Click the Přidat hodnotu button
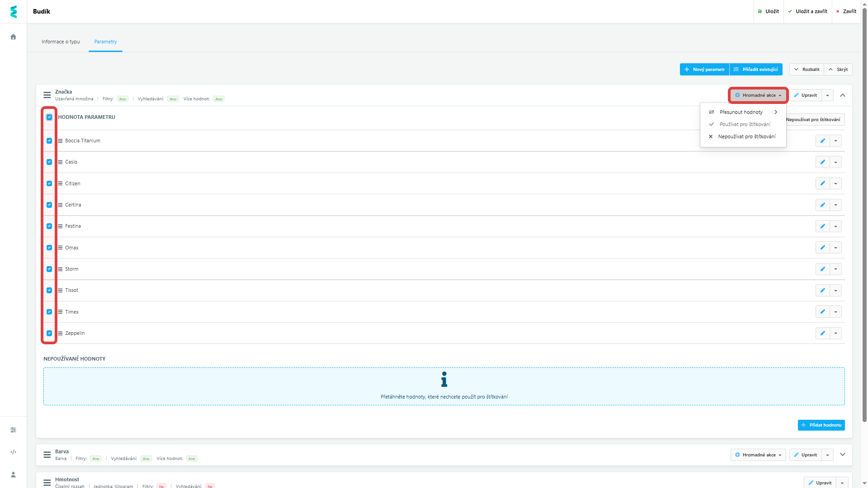Image resolution: width=868 pixels, height=488 pixels. click(821, 425)
